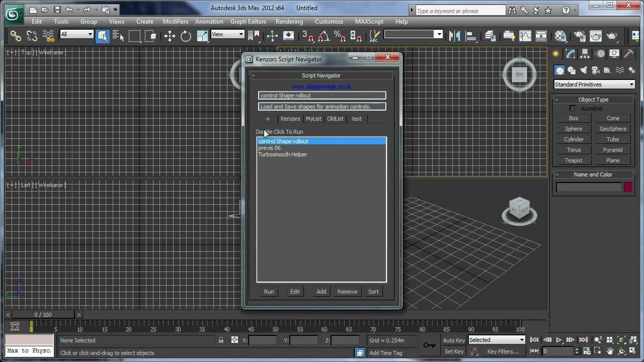This screenshot has height=362, width=644.
Task: Toggle Key Mode in playback controls
Action: 534,351
